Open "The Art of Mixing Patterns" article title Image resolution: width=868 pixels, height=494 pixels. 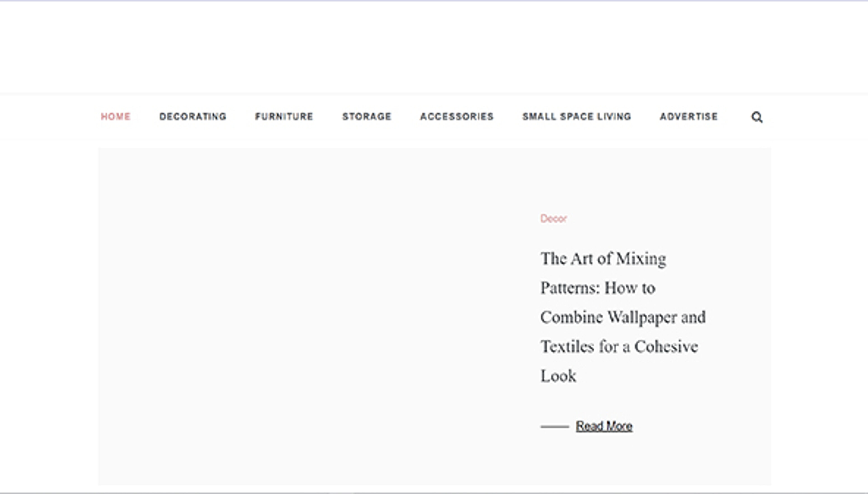coord(603,259)
